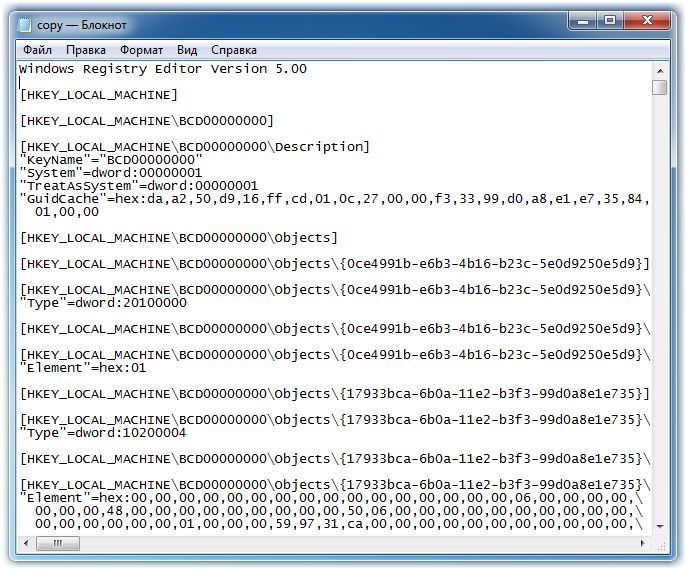
Task: Click the line starting '00,00,00,48,00'
Action: 339,511
